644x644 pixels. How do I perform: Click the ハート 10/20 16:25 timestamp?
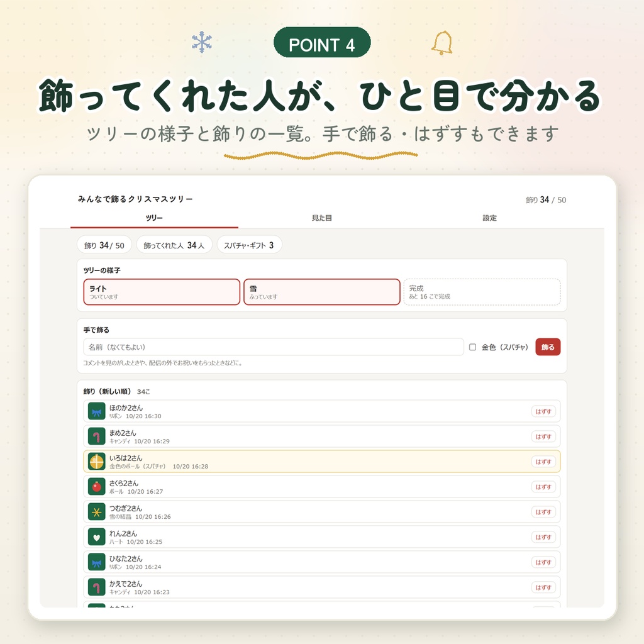click(136, 541)
